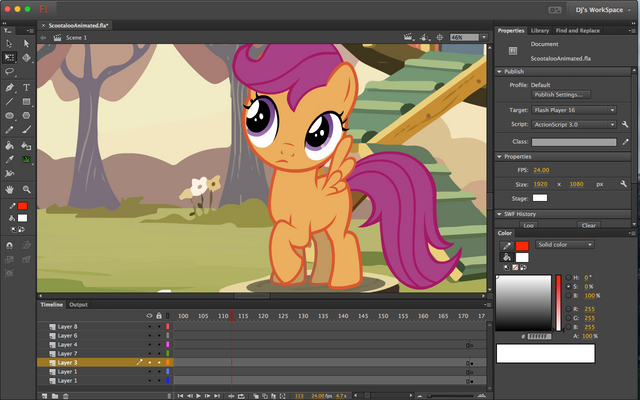Click the Stage color swatch

pos(540,198)
